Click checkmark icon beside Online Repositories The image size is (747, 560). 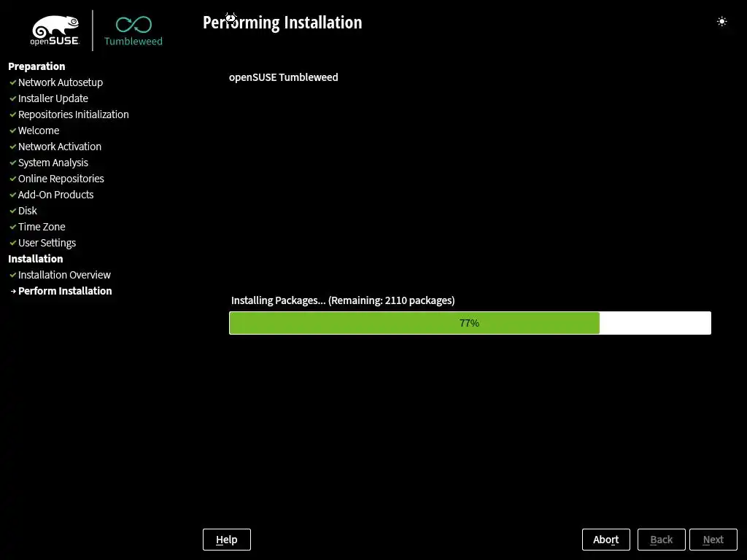[13, 179]
